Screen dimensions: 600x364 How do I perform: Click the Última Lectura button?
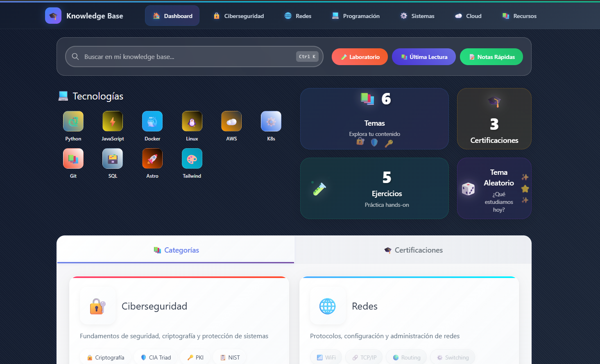[x=423, y=57]
